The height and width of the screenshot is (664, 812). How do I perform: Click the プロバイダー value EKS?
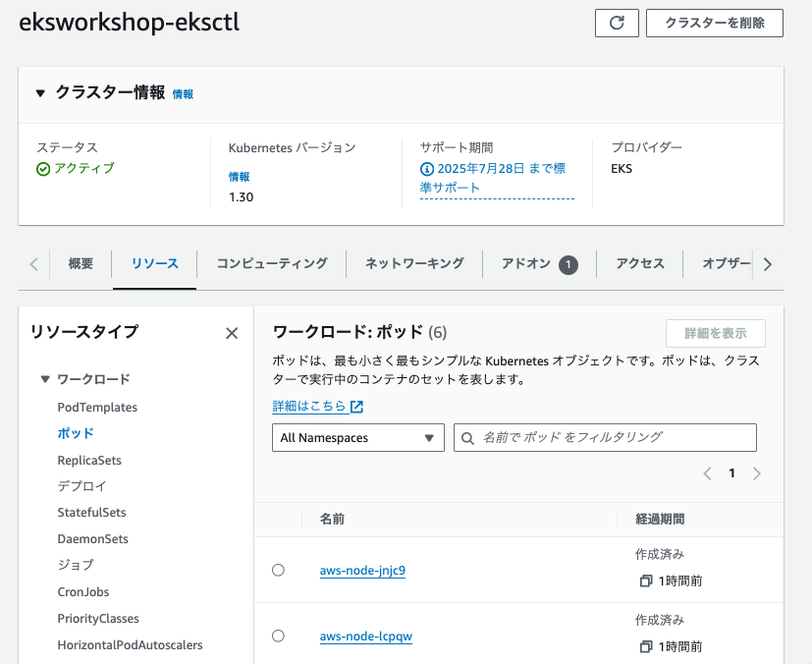pos(622,169)
